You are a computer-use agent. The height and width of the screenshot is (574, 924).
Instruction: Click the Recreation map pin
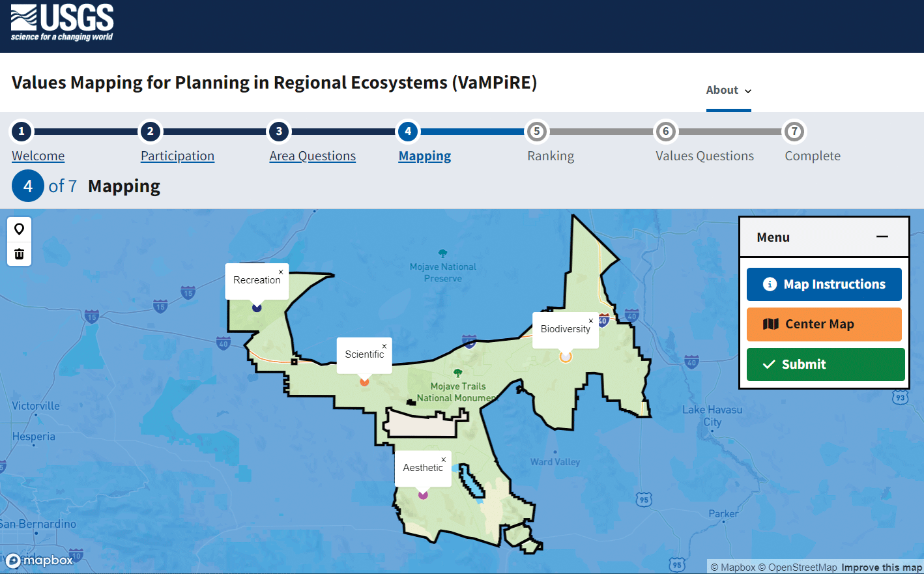point(257,308)
